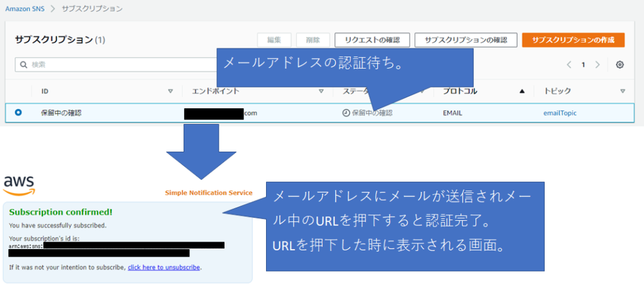
Task: Click the サブスクリプション (1) table title
Action: 60,40
